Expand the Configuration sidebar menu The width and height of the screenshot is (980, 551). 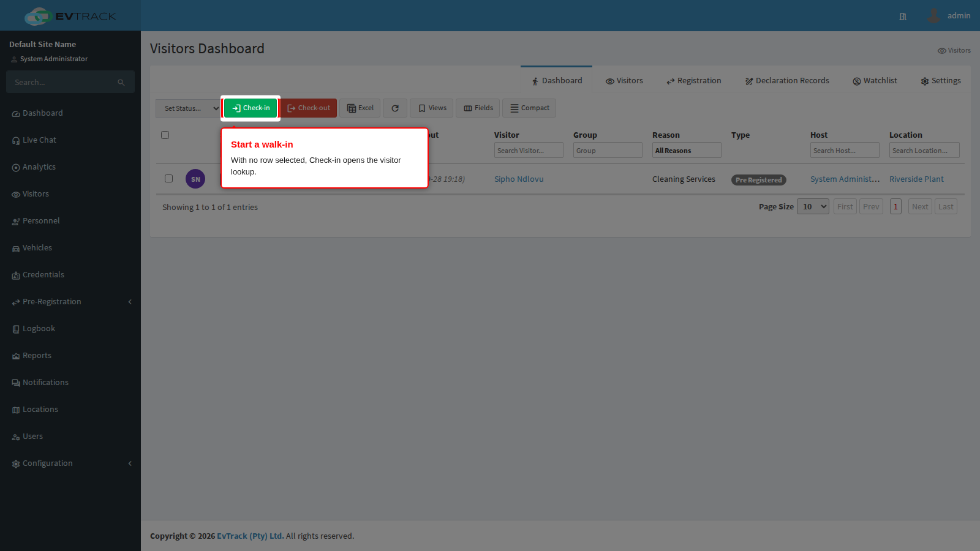point(70,463)
